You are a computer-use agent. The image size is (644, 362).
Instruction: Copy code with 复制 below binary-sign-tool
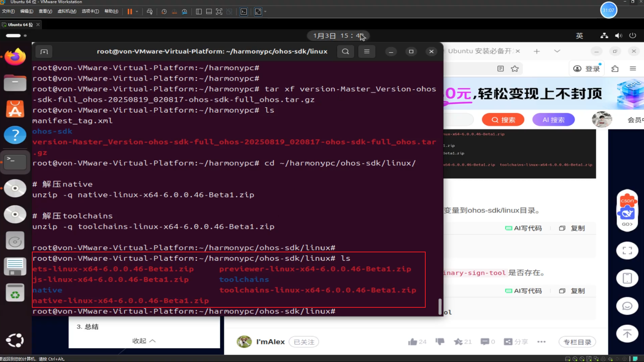point(572,291)
